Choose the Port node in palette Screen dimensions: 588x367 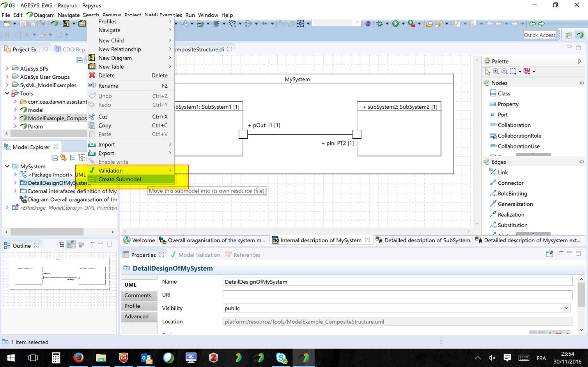[502, 115]
